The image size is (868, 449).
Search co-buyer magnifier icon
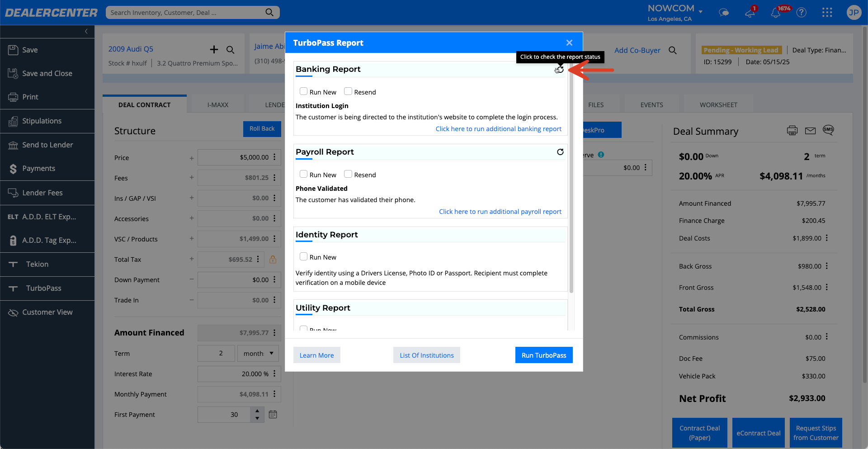coord(673,50)
